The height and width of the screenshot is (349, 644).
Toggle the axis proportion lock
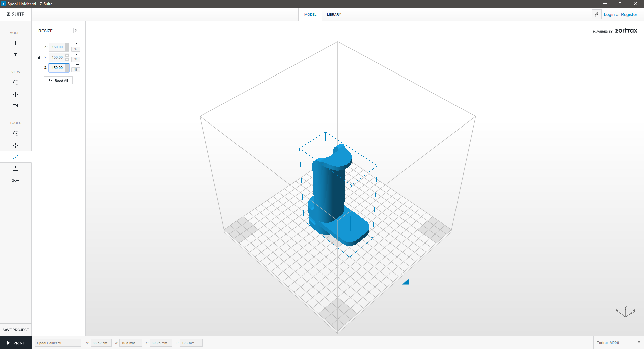[39, 58]
